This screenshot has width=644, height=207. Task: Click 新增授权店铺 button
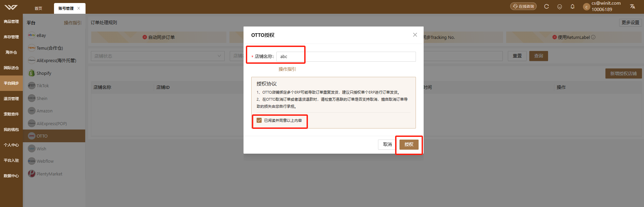click(624, 73)
